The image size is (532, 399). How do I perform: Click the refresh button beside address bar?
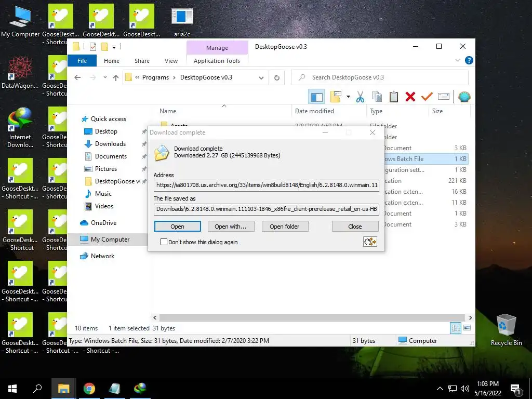point(277,78)
